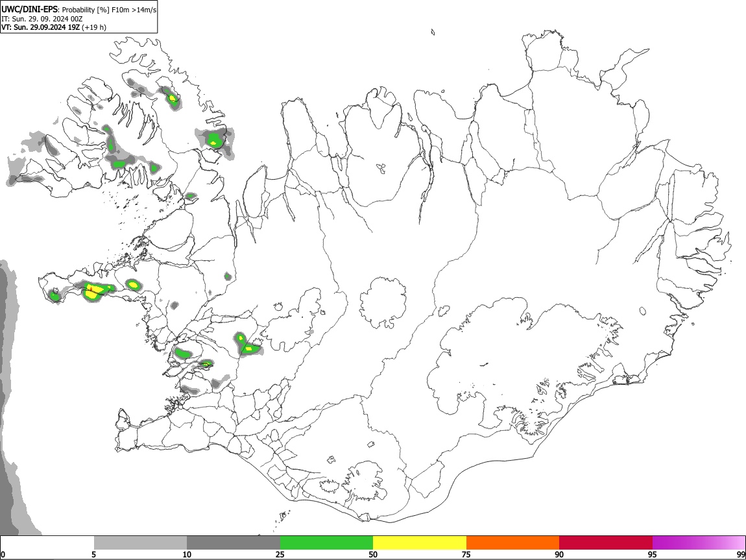Click the purple 95-99% legend swatch
The width and height of the screenshot is (746, 560).
(x=699, y=543)
